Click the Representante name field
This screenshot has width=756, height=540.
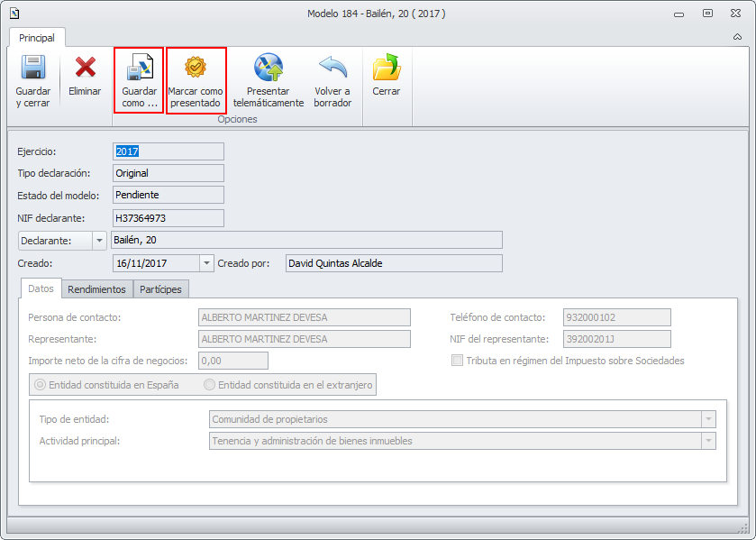(x=305, y=339)
